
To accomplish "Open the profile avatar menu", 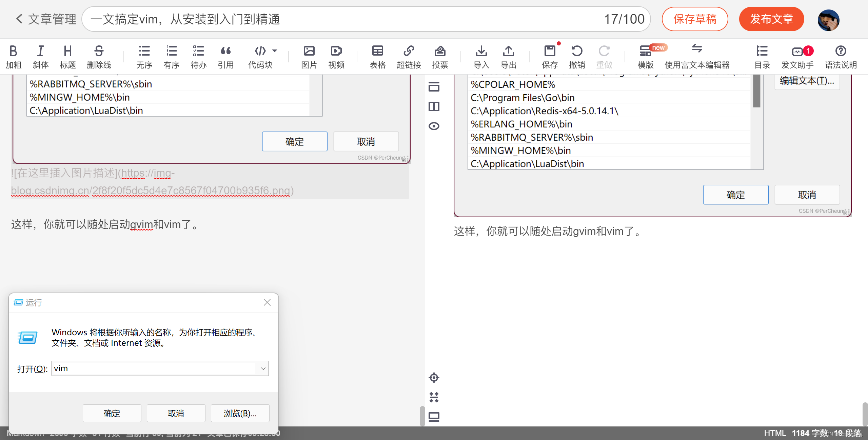I will coord(829,19).
